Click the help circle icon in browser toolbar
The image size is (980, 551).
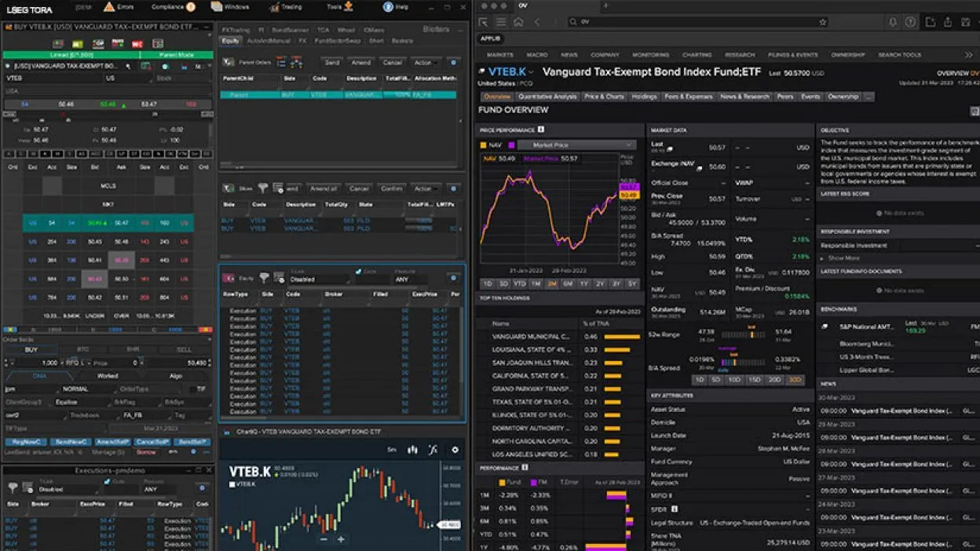[x=912, y=22]
